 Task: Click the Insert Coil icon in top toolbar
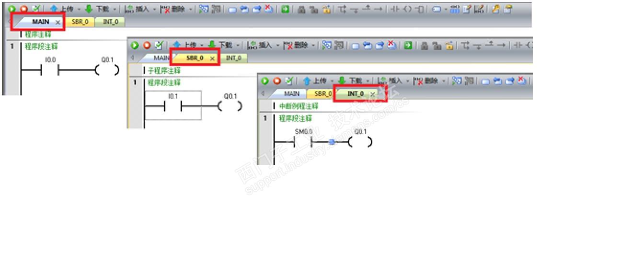click(407, 9)
